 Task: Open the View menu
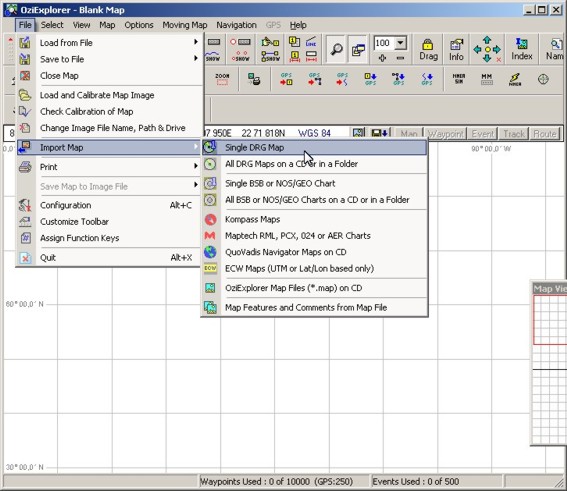pos(81,25)
